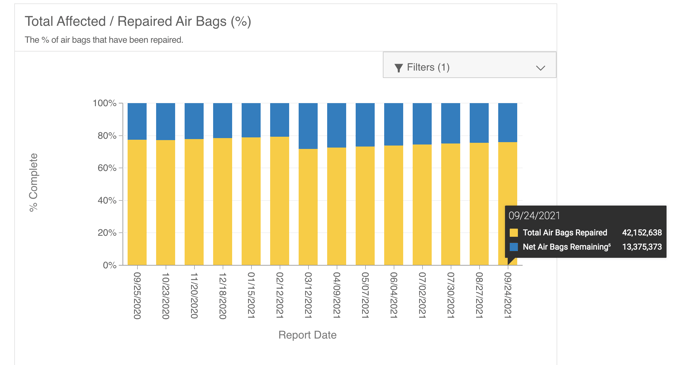Click the 08/27/2021 report date label
This screenshot has width=674, height=365.
(x=479, y=295)
